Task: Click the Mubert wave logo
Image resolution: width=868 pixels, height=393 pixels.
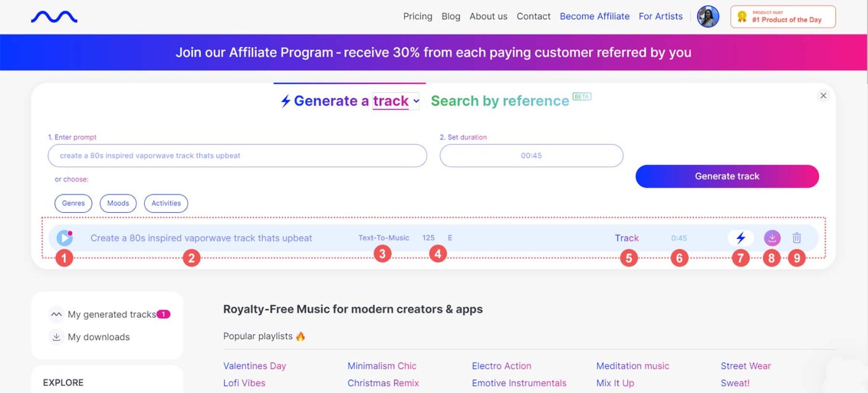Action: pyautogui.click(x=54, y=16)
